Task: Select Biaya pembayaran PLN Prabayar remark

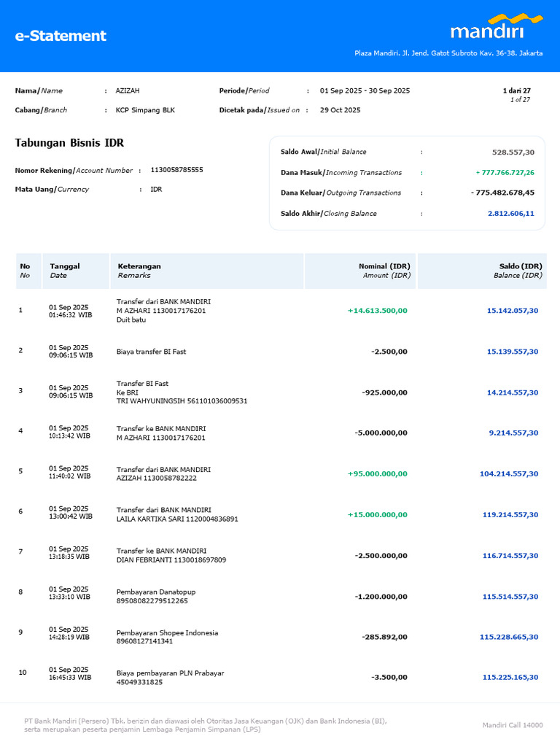Action: coord(170,673)
